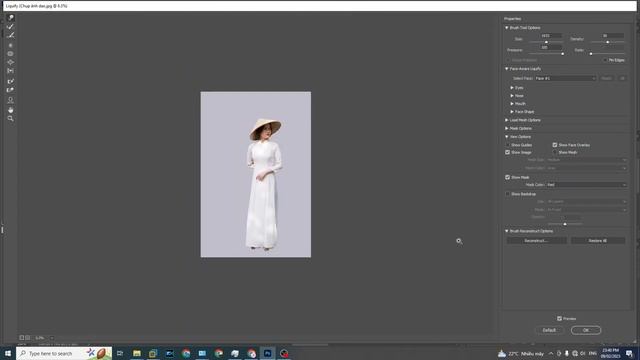
Task: Expand the Eyes settings
Action: 512,88
